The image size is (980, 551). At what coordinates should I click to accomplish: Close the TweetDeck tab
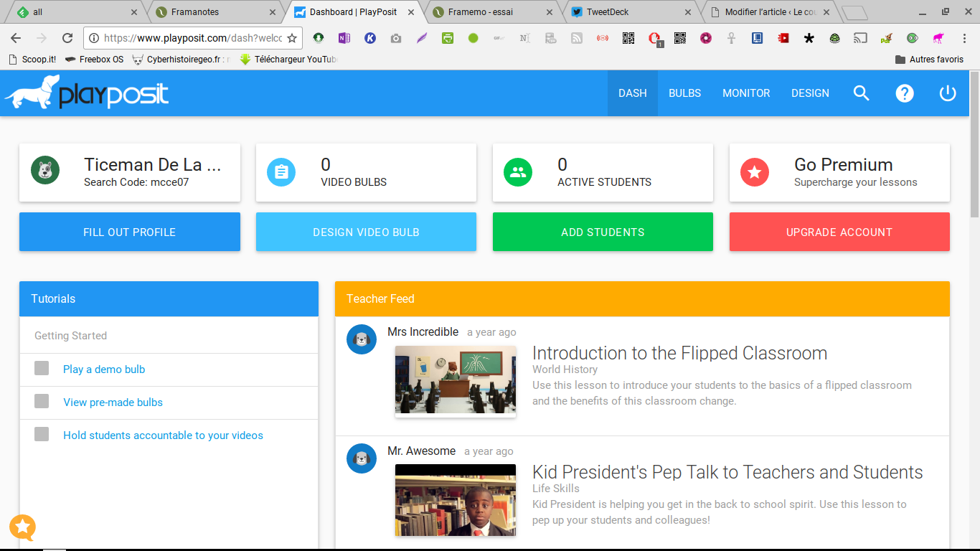point(688,12)
